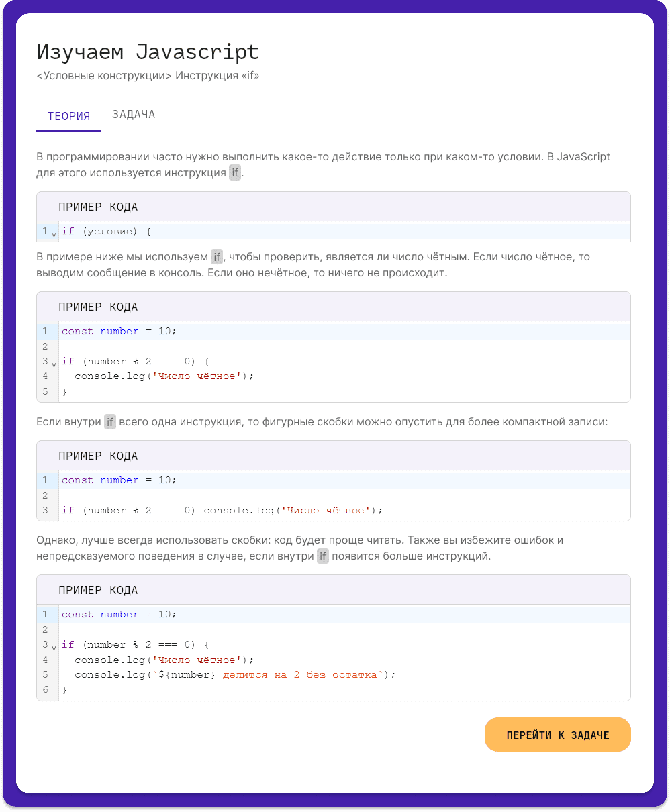
Task: Click the 'Изучаем Javascript' page title
Action: click(x=147, y=52)
